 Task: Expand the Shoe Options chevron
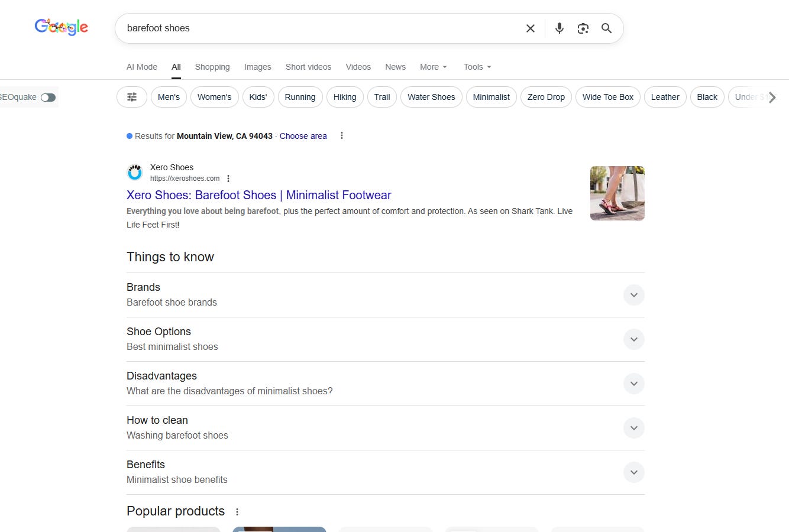(x=633, y=339)
